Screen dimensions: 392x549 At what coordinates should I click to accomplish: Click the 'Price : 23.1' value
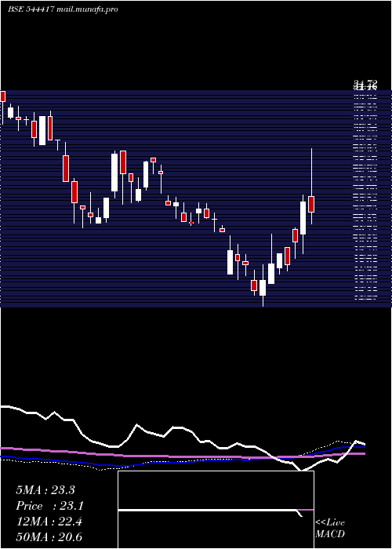(50, 506)
